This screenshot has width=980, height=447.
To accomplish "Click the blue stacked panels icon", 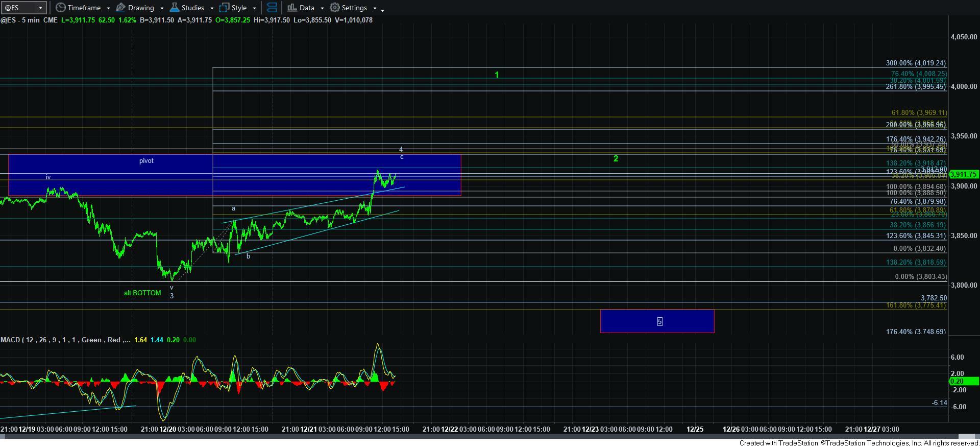I will [x=272, y=8].
